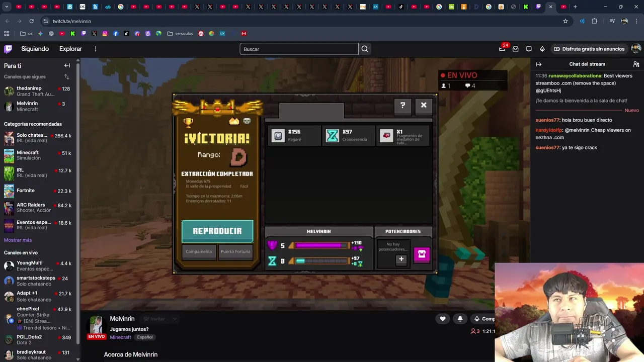The width and height of the screenshot is (644, 362).
Task: Bookmark this page with the star
Action: pyautogui.click(x=566, y=21)
